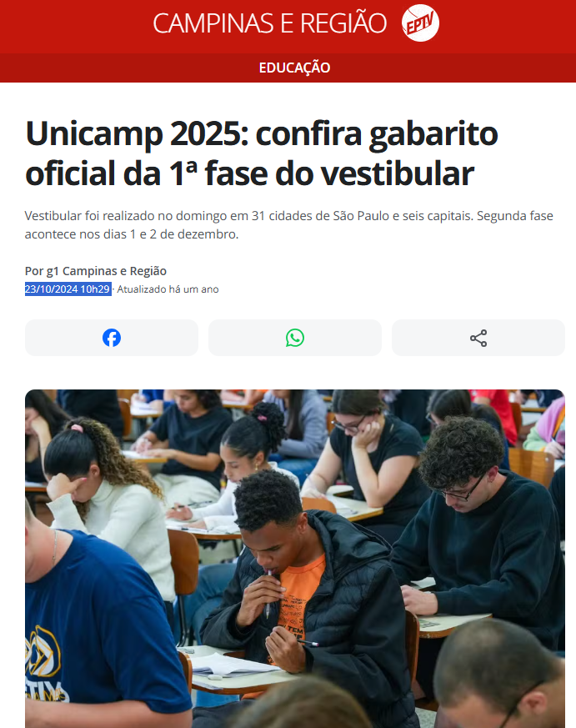This screenshot has width=576, height=728.
Task: Click the word 'gabarito' in the headline
Action: click(433, 133)
